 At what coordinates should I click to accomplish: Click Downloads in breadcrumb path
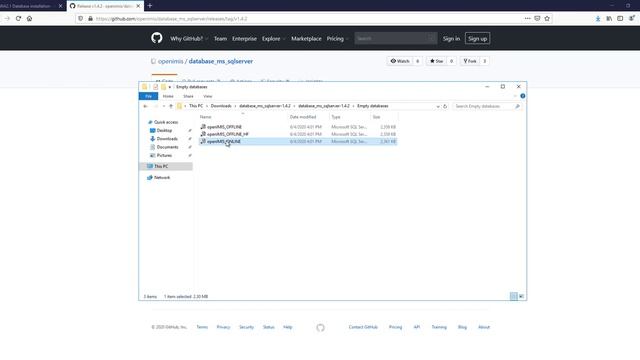click(221, 106)
